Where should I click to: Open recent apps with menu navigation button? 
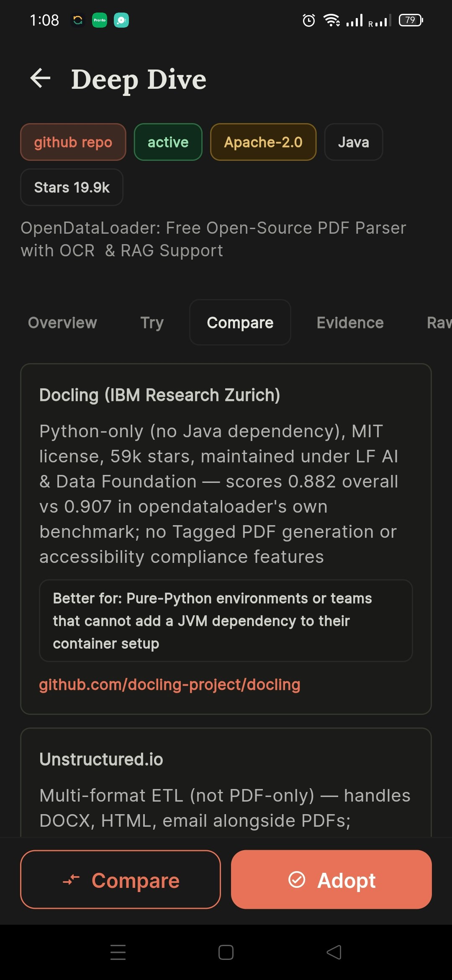click(x=118, y=952)
